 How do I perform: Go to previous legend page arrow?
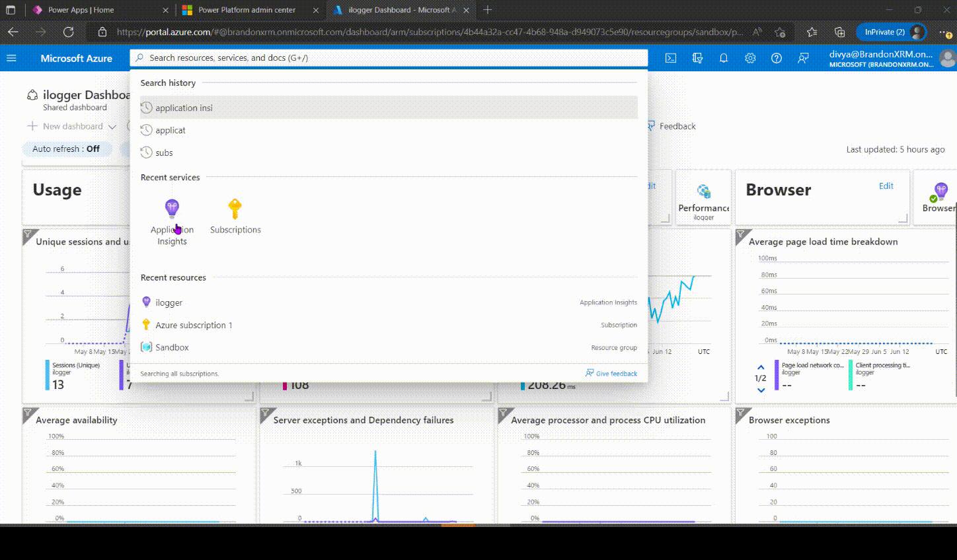761,367
